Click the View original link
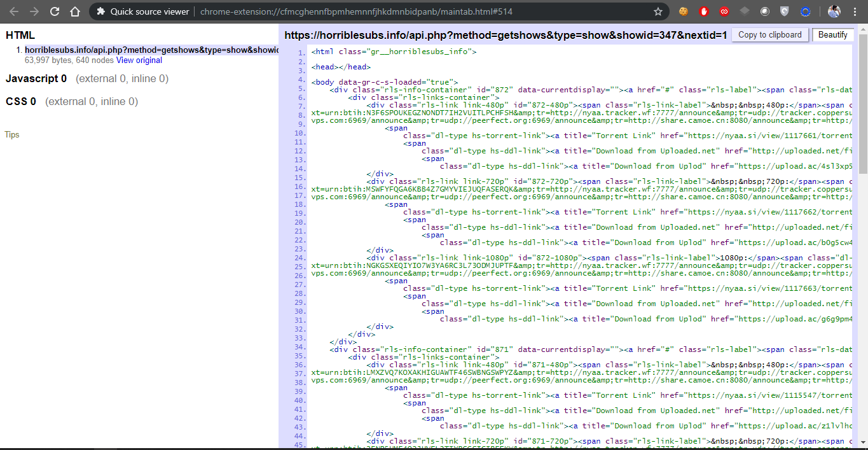868x450 pixels. tap(139, 60)
